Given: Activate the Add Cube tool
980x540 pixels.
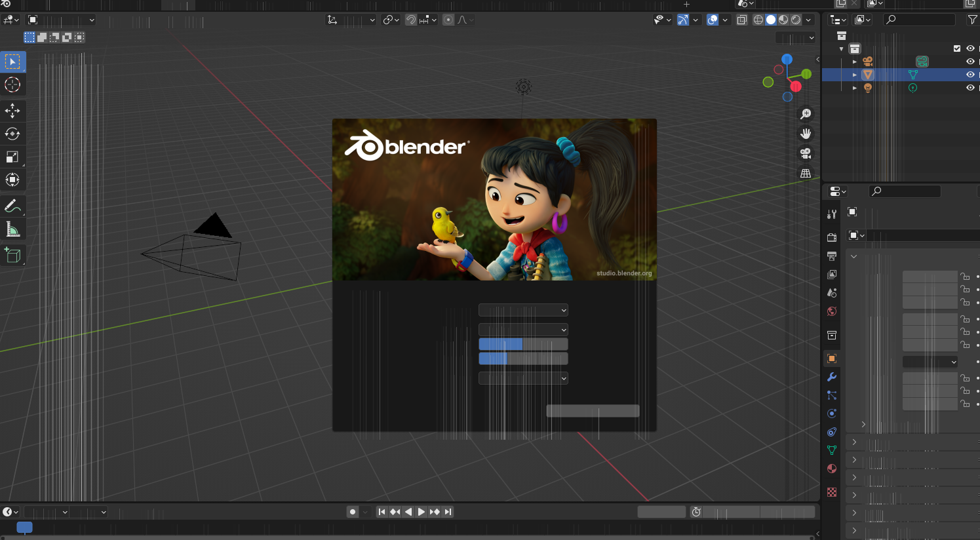Looking at the screenshot, I should (x=12, y=255).
